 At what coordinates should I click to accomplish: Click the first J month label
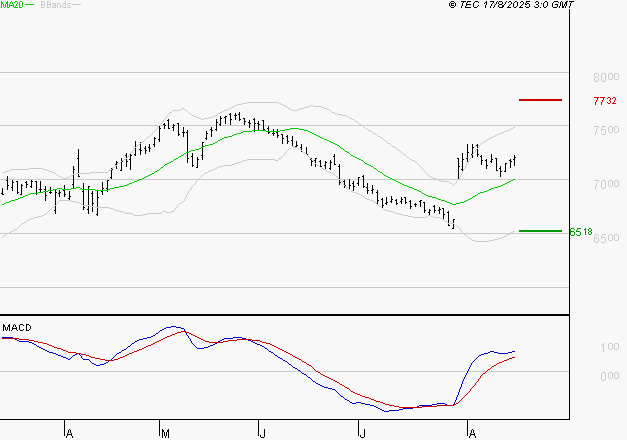pyautogui.click(x=262, y=433)
